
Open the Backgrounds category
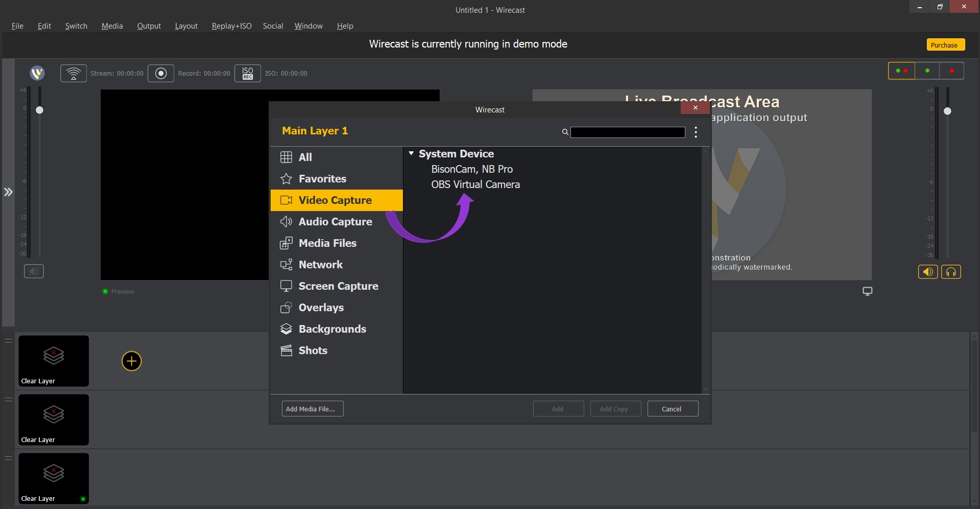[332, 329]
